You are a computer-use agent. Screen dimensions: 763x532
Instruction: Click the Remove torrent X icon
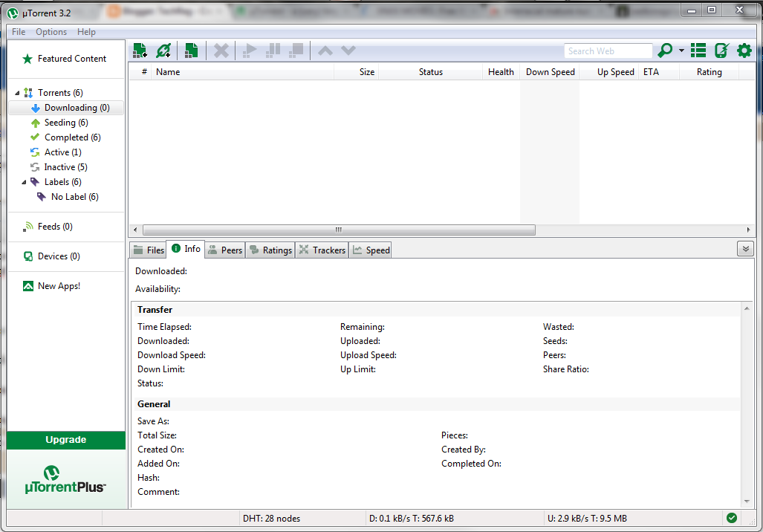tap(221, 50)
